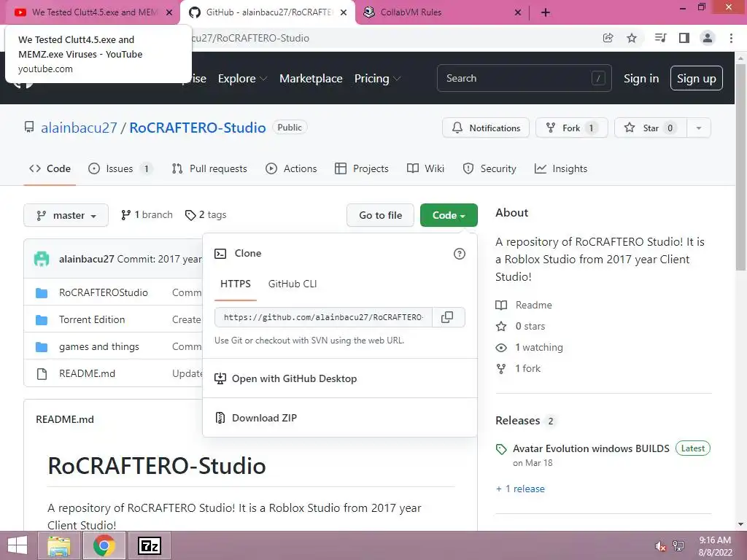View the 2 tags link
This screenshot has width=747, height=560.
click(x=206, y=215)
